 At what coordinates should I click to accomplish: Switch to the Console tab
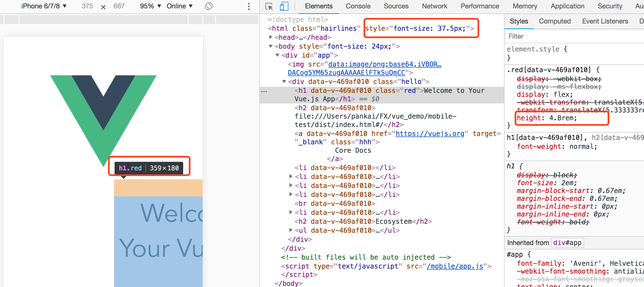pos(358,6)
